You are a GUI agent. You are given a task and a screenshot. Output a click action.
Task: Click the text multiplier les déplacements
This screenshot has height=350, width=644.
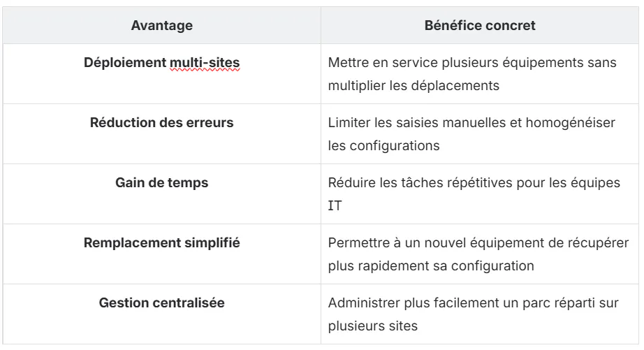point(414,86)
